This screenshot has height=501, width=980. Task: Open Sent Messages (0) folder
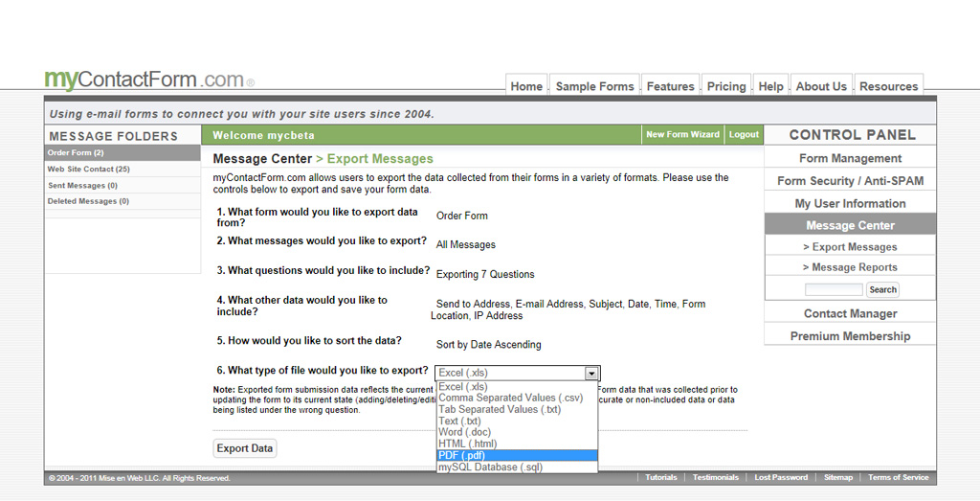[123, 185]
